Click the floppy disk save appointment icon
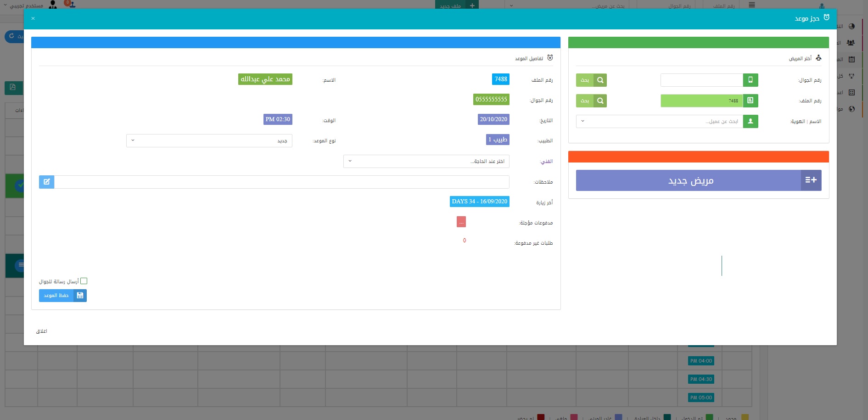The height and width of the screenshot is (420, 868). click(80, 296)
